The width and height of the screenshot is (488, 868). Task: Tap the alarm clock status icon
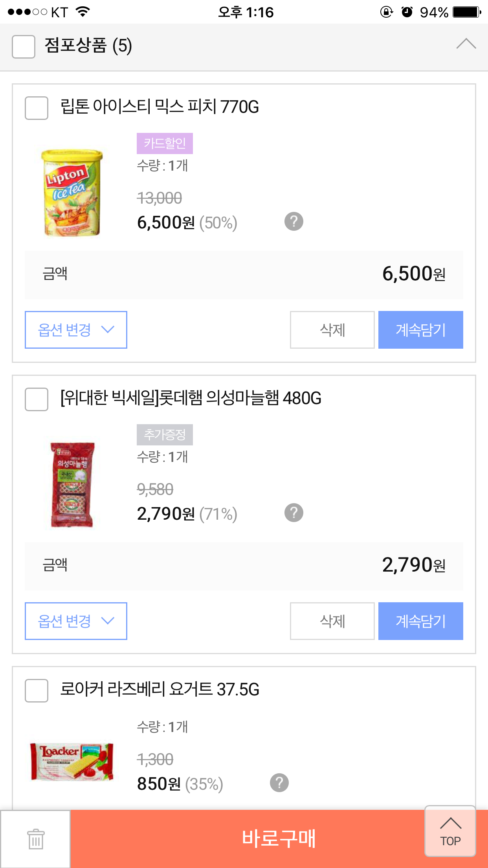click(x=407, y=12)
